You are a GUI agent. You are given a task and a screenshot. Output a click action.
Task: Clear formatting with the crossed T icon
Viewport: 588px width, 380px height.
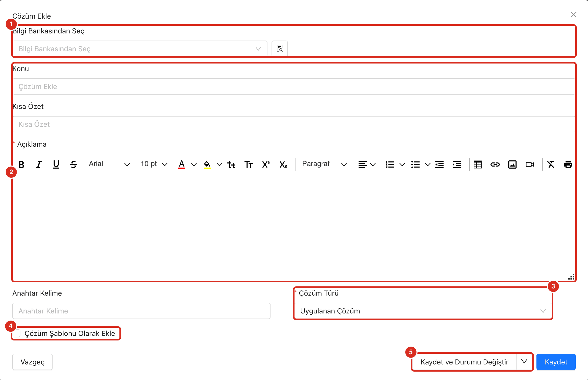[551, 164]
